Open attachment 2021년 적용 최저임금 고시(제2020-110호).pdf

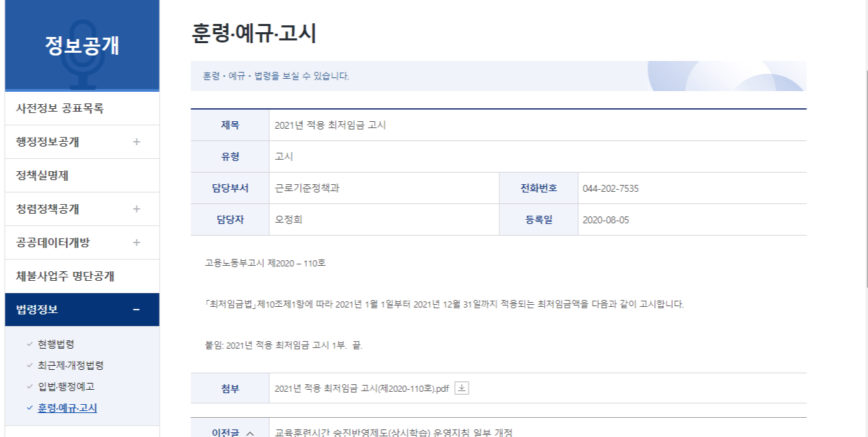point(362,389)
